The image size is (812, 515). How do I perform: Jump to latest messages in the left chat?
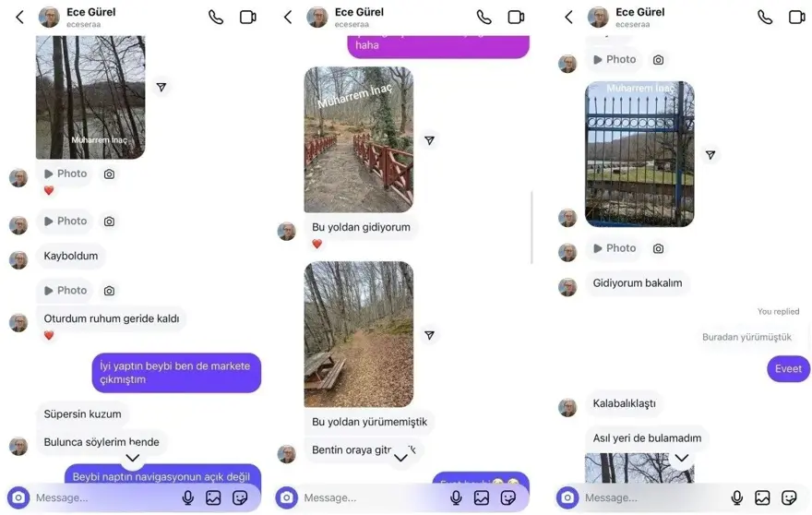133,458
